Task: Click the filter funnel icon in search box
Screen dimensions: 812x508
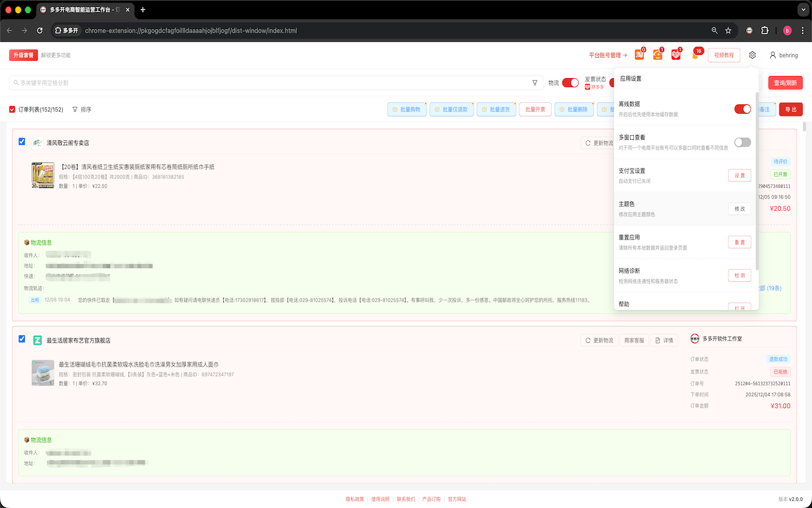Action: 535,83
